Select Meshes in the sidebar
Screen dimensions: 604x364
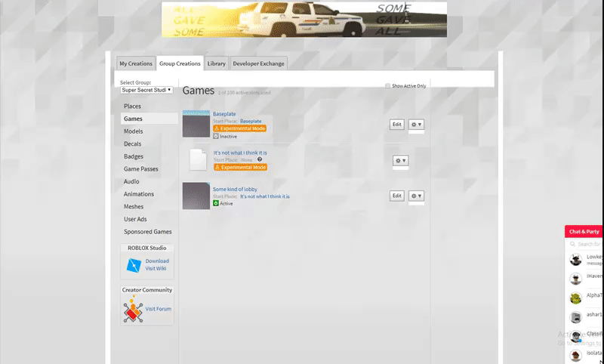click(x=134, y=206)
